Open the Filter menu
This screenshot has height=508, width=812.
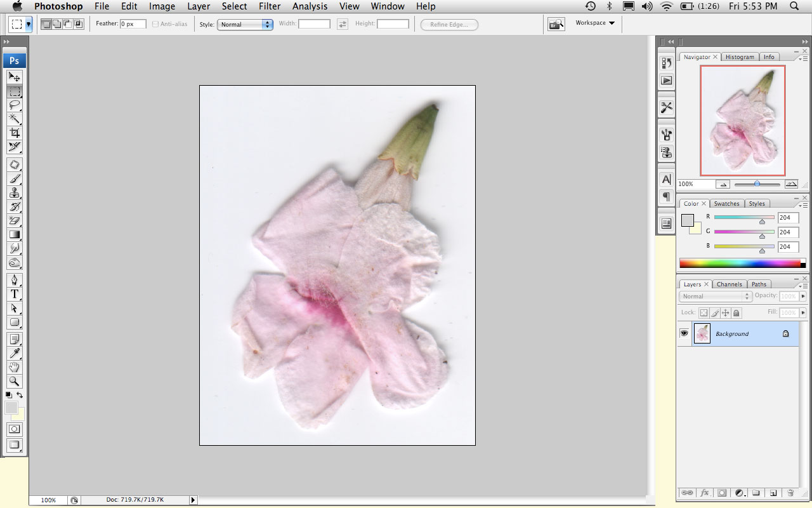click(x=270, y=6)
